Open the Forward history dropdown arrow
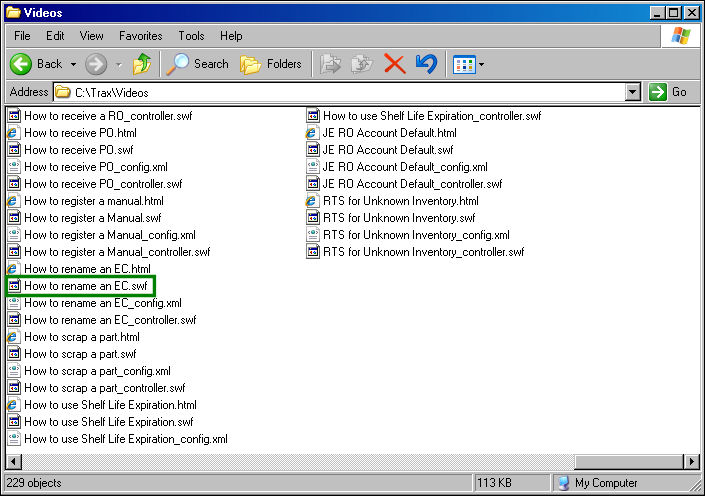705x496 pixels. pos(119,65)
